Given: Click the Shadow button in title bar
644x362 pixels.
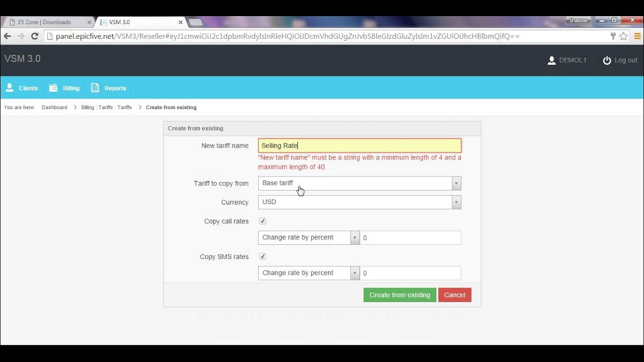Looking at the screenshot, I should pyautogui.click(x=579, y=21).
